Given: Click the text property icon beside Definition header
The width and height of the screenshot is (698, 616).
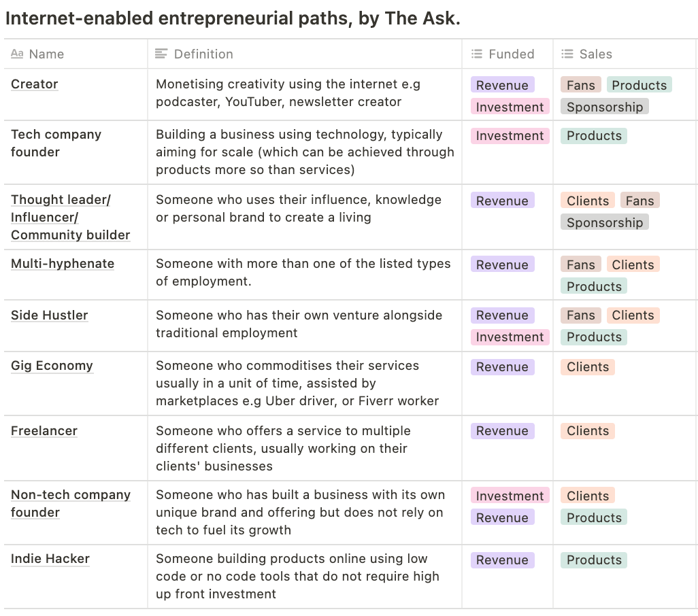Looking at the screenshot, I should 161,54.
